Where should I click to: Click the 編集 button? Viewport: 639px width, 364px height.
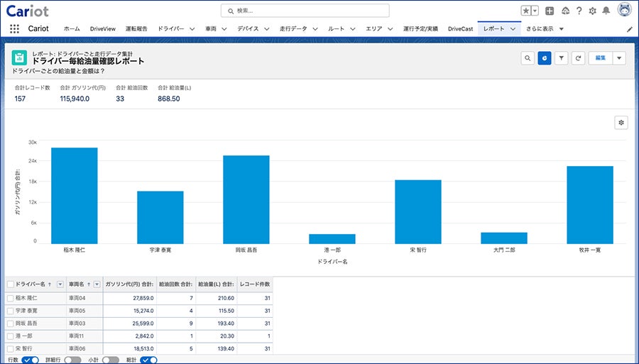[600, 58]
